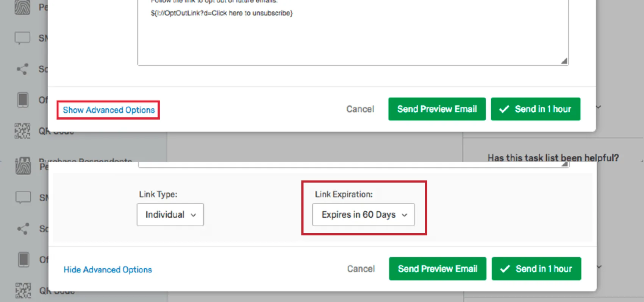This screenshot has height=302, width=644.
Task: Open the SMS distribution channel icon
Action: [23, 37]
